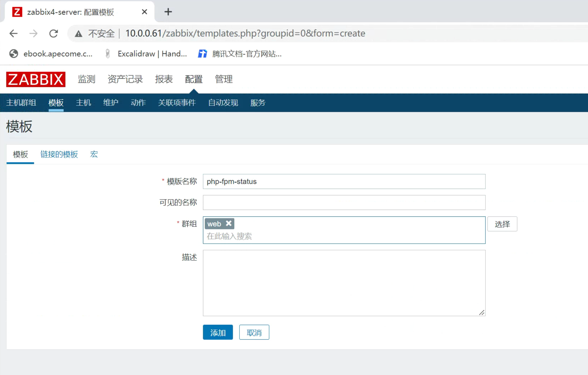The width and height of the screenshot is (588, 375).
Task: Reload the page
Action: (53, 34)
